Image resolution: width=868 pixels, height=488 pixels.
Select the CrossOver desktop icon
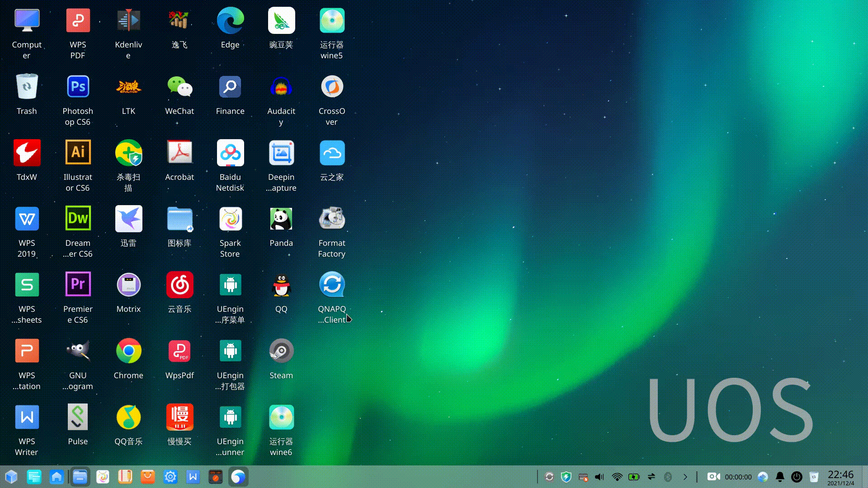[332, 87]
